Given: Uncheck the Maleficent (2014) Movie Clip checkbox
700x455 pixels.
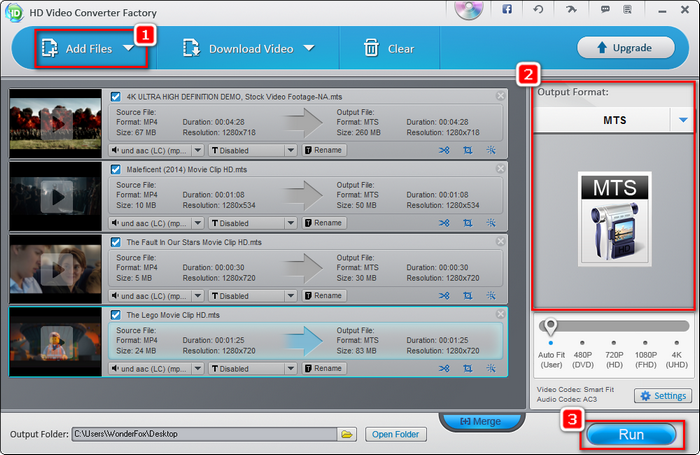Looking at the screenshot, I should tap(116, 169).
